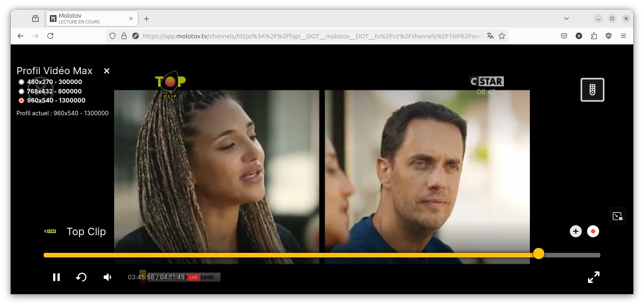Image resolution: width=644 pixels, height=306 pixels.
Task: Select the 768x432 - 800000 profile
Action: (50, 91)
